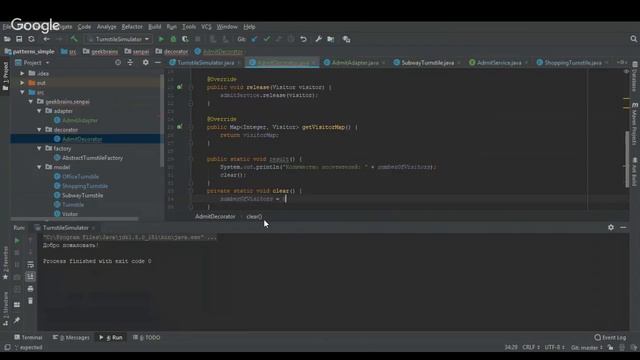Open Search Everywhere magnifier icon
This screenshot has width=640, height=360.
point(633,39)
